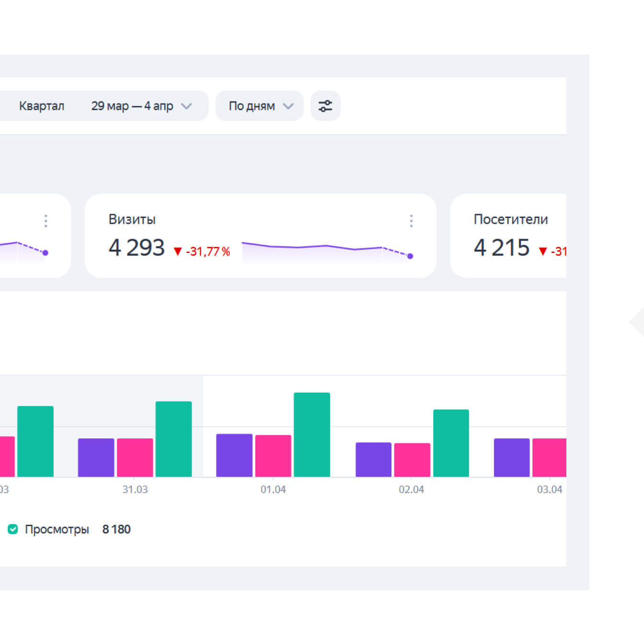Open the chart settings sliders icon
This screenshot has width=644, height=644.
(325, 106)
